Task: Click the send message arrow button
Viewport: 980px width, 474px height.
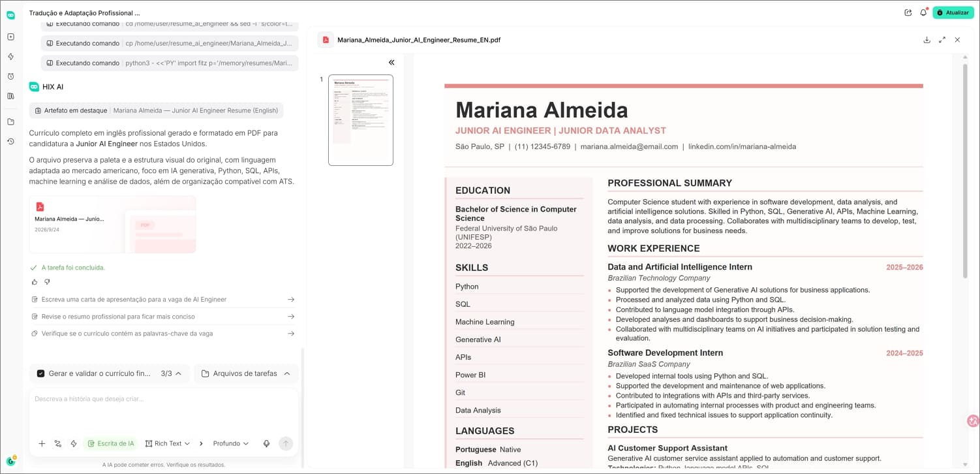Action: (x=285, y=443)
